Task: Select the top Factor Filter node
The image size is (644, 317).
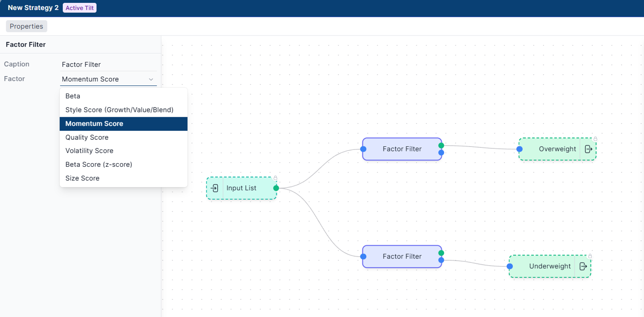Action: (402, 149)
